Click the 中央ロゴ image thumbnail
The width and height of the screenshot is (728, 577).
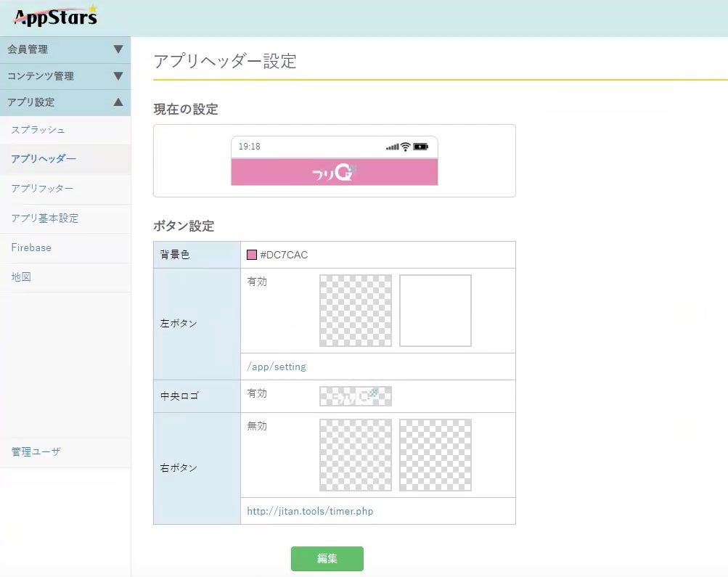coord(356,396)
